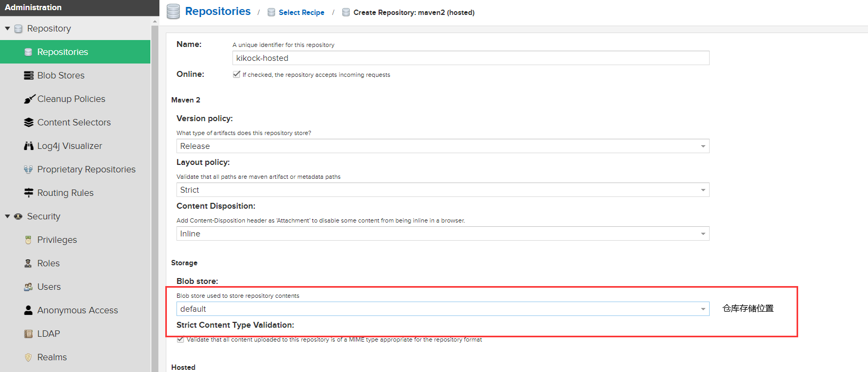Click the Create Repository: maven2 (hosted) text
The width and height of the screenshot is (868, 372).
(x=414, y=12)
